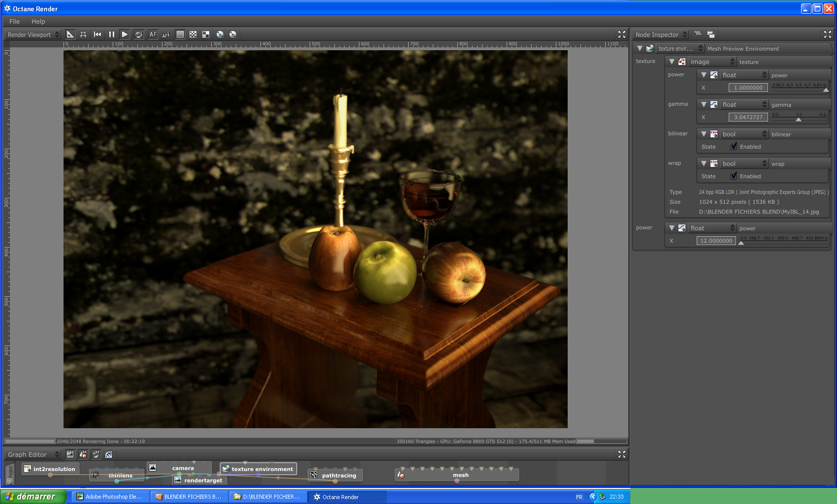
Task: Open the float dropdown for gamma
Action: click(744, 104)
